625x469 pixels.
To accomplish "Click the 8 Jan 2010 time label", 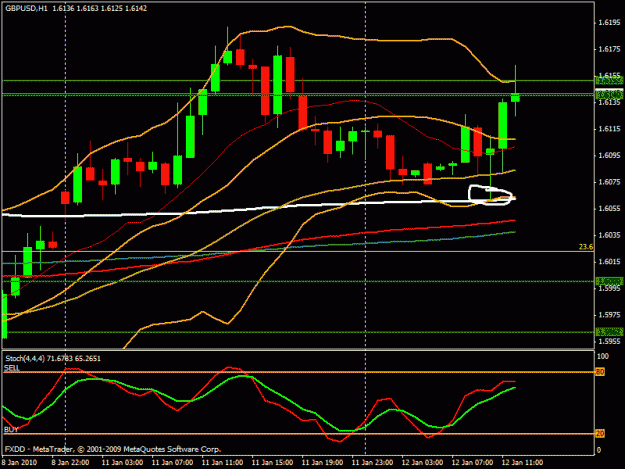I will 19,462.
